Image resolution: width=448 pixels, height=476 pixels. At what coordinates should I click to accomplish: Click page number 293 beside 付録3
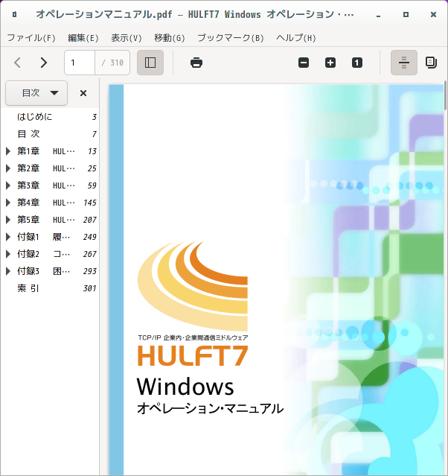tap(90, 271)
